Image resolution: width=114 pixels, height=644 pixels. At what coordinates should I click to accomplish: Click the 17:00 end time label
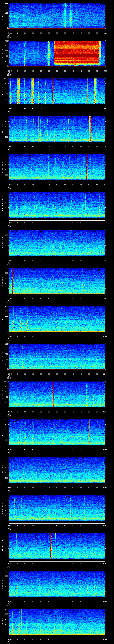coord(105,601)
